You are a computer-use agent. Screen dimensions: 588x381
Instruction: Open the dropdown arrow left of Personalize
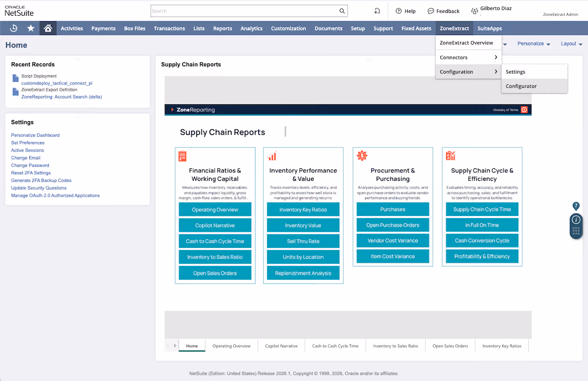point(505,44)
